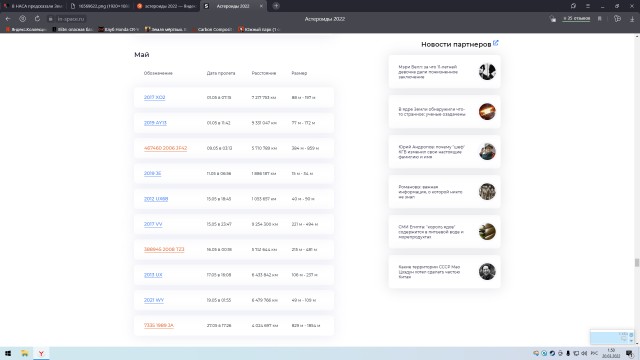Open partner news about Мао Цзэдун

point(444,272)
